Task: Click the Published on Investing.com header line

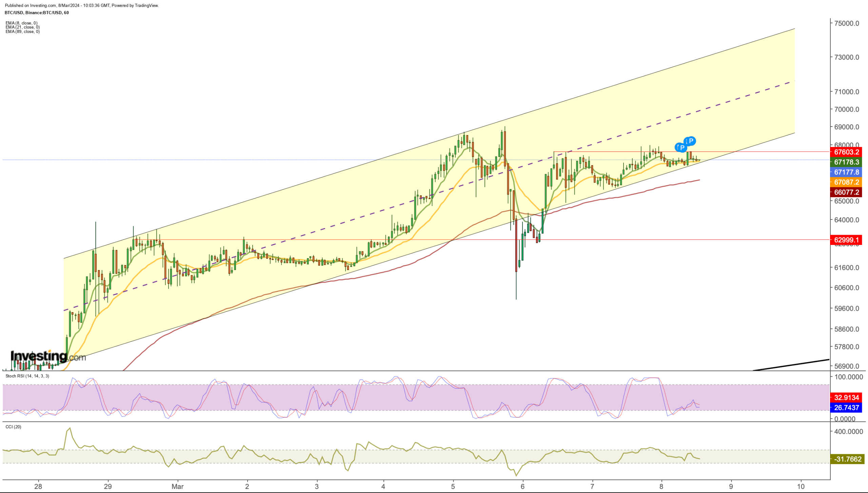Action: coord(82,5)
